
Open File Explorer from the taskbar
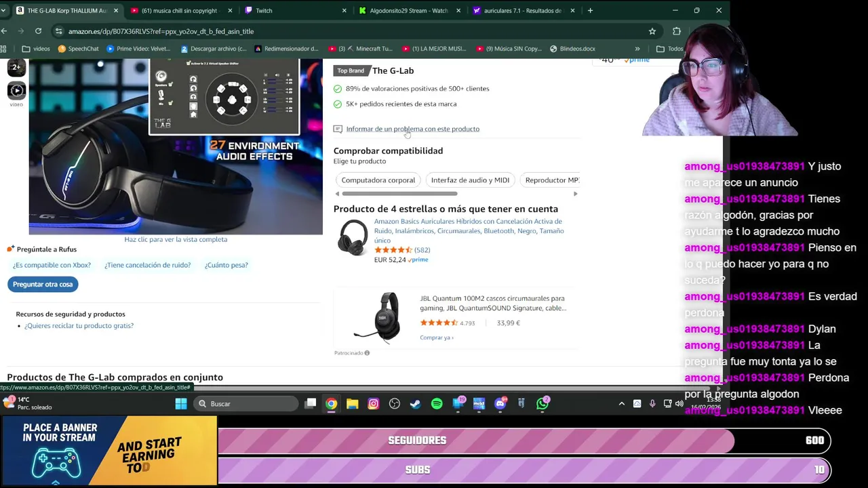352,404
